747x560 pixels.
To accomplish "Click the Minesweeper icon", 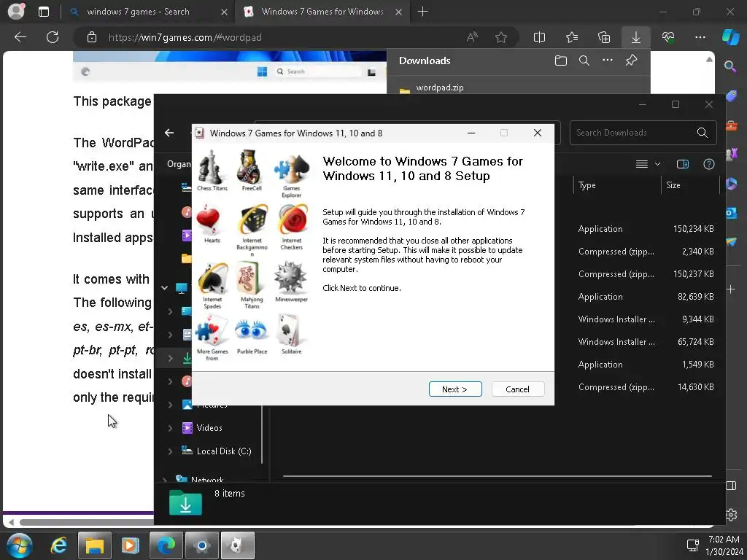I will (290, 278).
